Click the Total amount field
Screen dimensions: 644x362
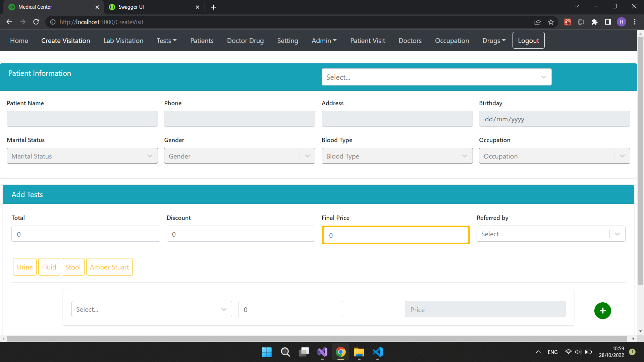[86, 234]
